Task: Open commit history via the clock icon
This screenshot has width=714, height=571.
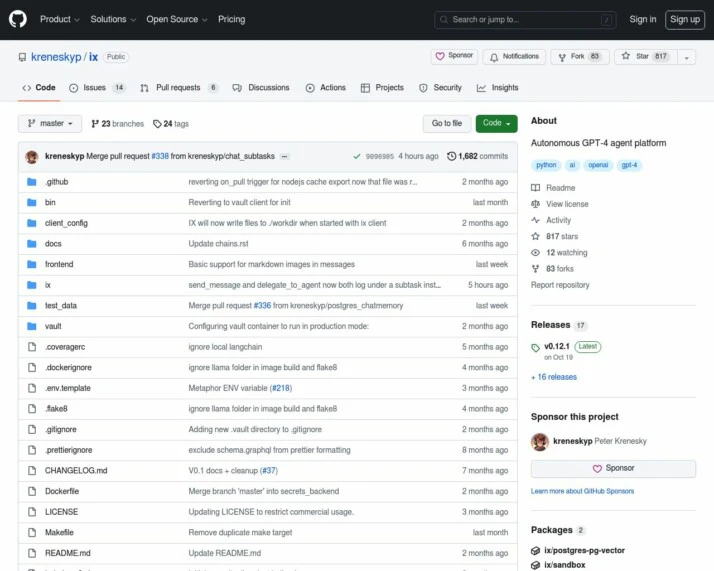Action: pyautogui.click(x=451, y=156)
